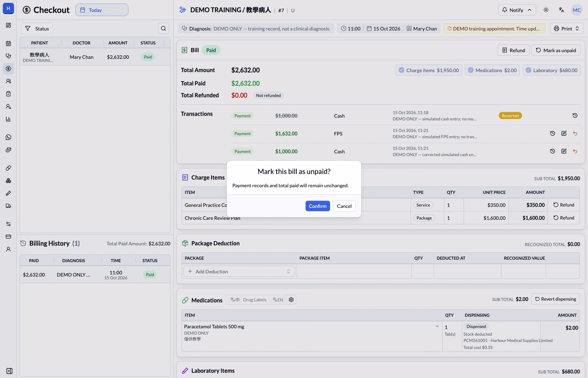Select the billing history 11:00 row
The image size is (588, 378).
tap(95, 275)
